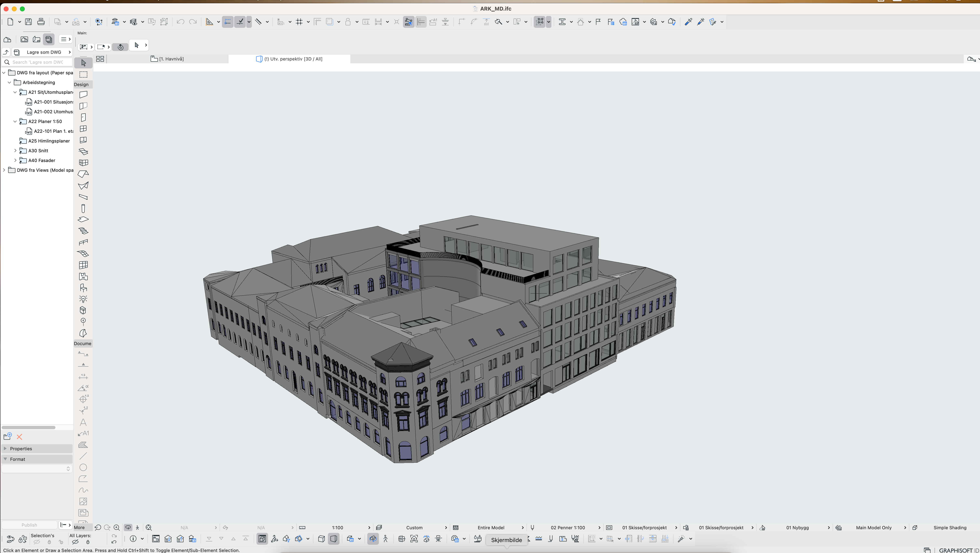
Task: Click the Save icon in toolbar
Action: coord(29,22)
